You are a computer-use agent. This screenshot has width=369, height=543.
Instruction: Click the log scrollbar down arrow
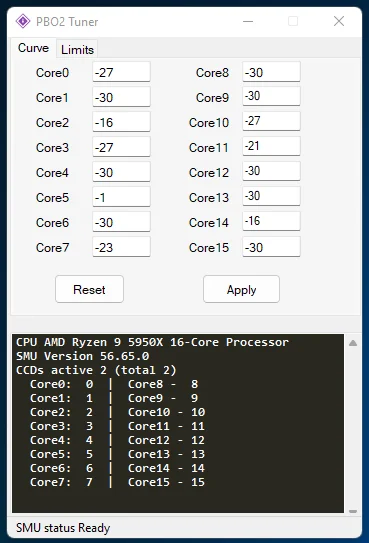click(353, 511)
